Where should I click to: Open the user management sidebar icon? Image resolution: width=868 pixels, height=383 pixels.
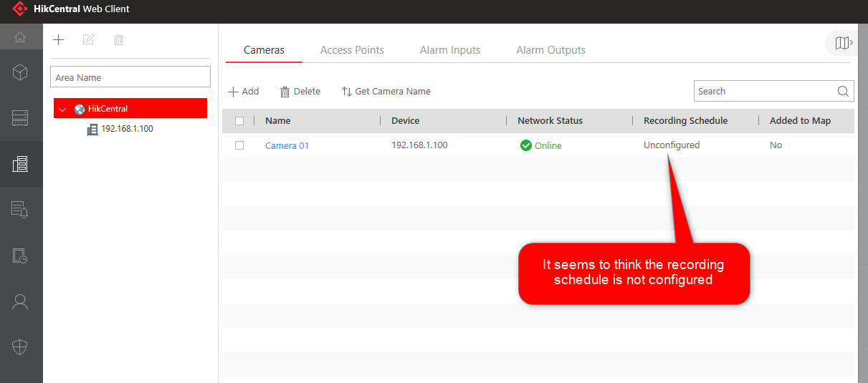pos(20,301)
